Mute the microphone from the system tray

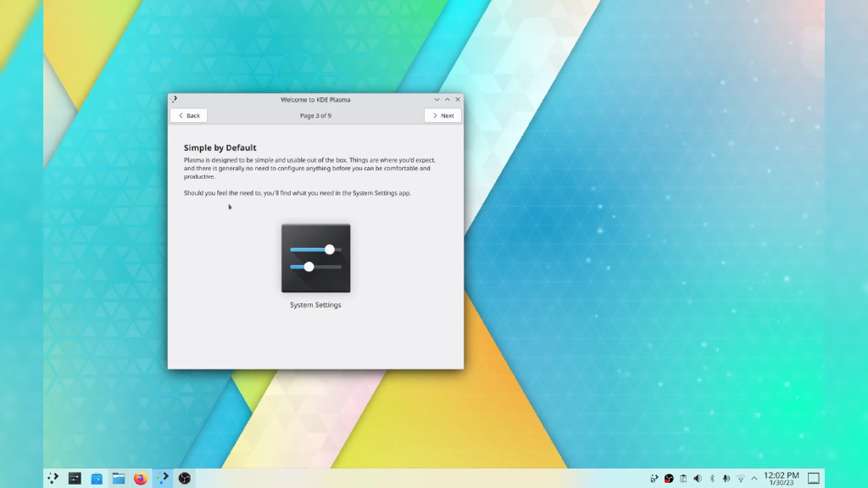click(x=726, y=478)
